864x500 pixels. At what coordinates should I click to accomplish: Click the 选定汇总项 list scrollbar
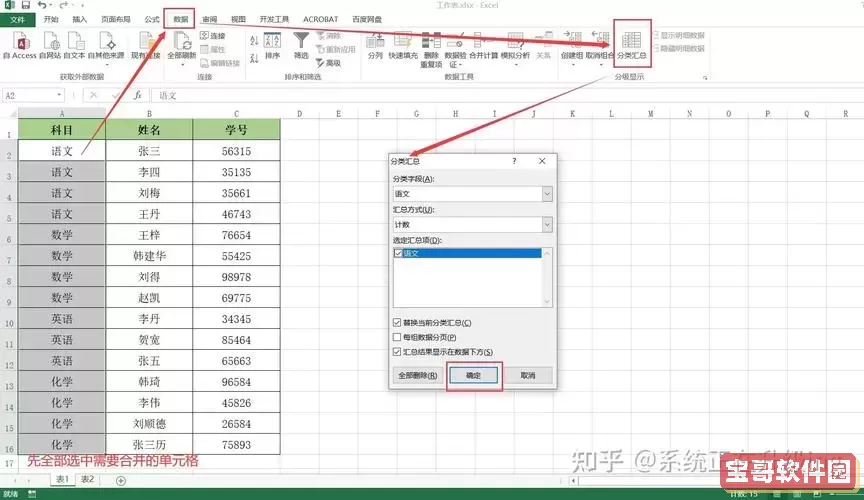(547, 277)
